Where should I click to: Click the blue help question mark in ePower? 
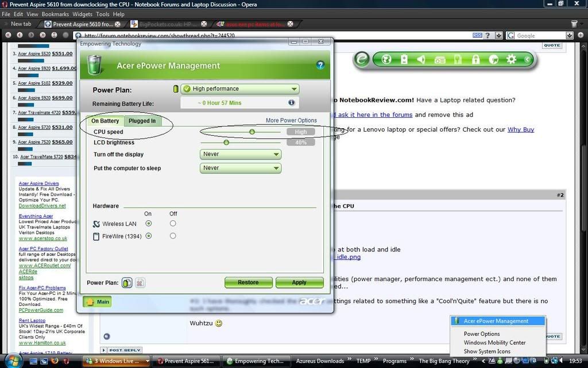(320, 64)
